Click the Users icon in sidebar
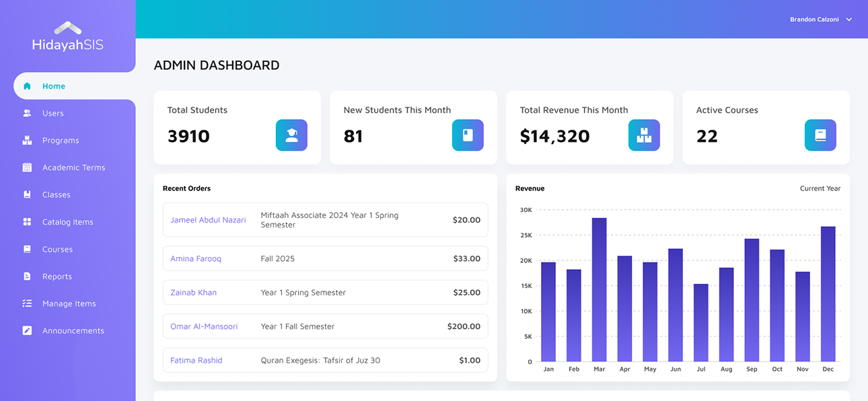 tap(27, 114)
